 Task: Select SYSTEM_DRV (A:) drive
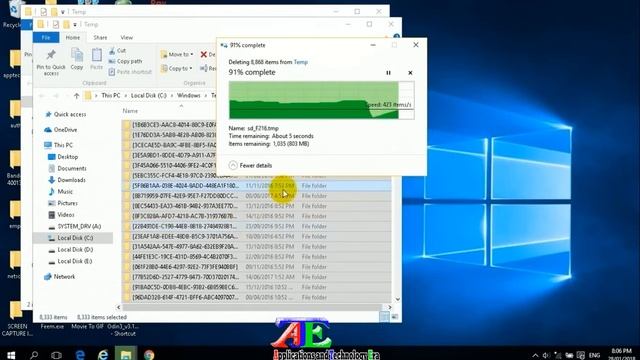click(75, 226)
